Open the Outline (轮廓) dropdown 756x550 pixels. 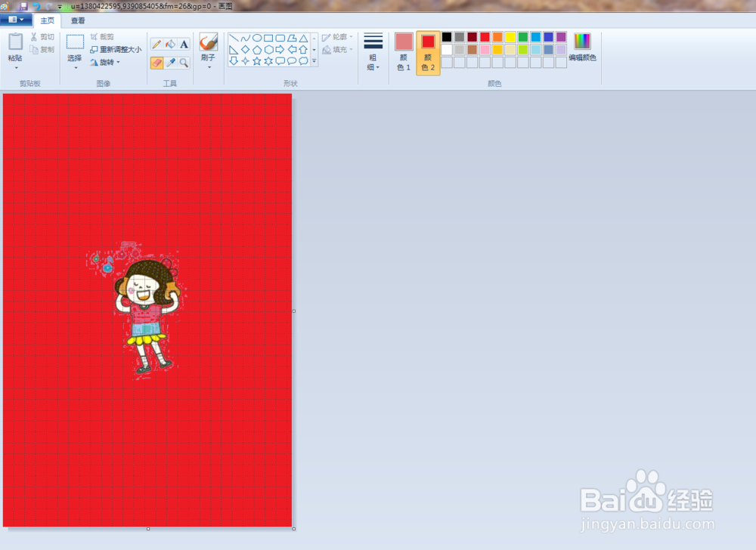337,37
